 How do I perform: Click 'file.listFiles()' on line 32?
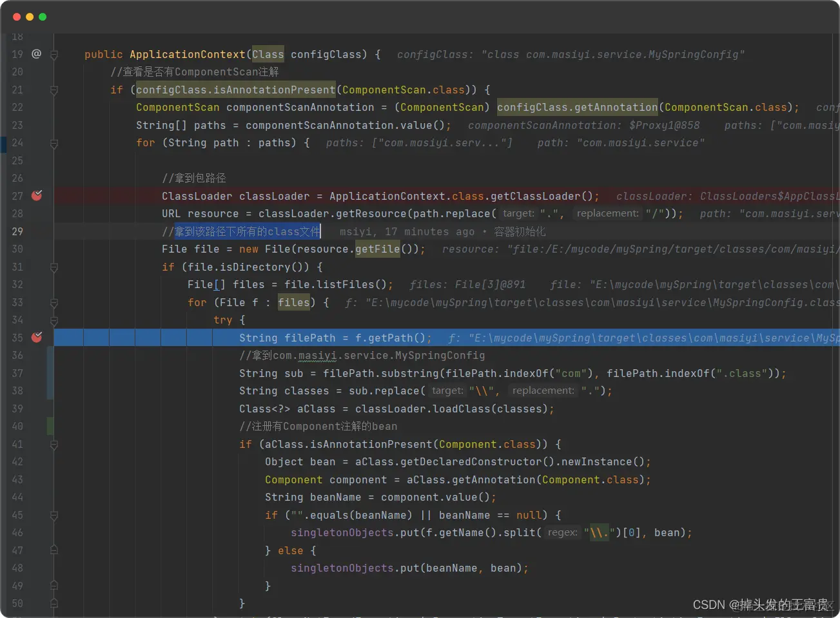tap(336, 284)
